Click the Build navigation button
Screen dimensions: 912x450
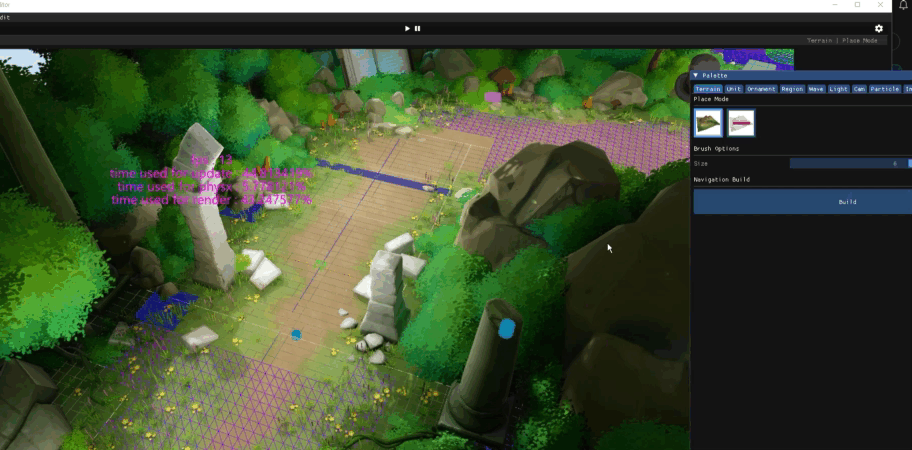(x=803, y=202)
